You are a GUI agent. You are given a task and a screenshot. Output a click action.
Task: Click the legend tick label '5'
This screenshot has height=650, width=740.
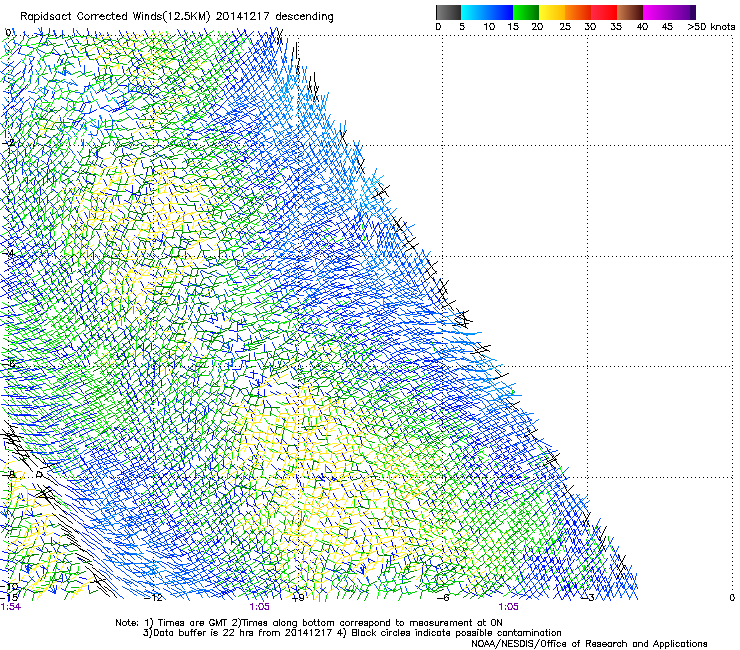462,27
